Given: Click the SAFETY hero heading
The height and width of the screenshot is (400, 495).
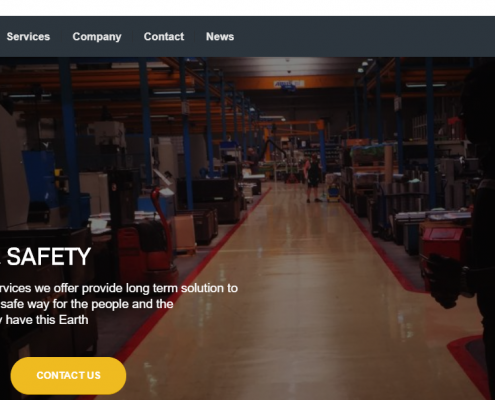Looking at the screenshot, I should (48, 257).
